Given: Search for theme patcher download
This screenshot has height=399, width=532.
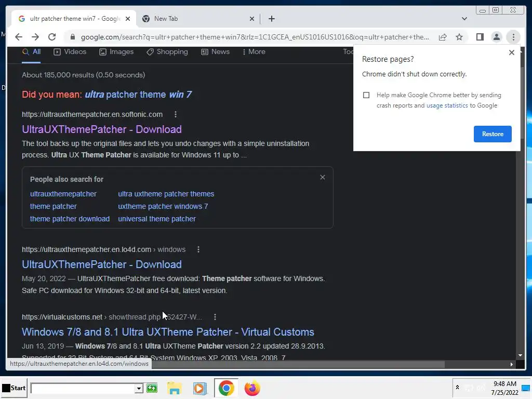Looking at the screenshot, I should coord(70,219).
